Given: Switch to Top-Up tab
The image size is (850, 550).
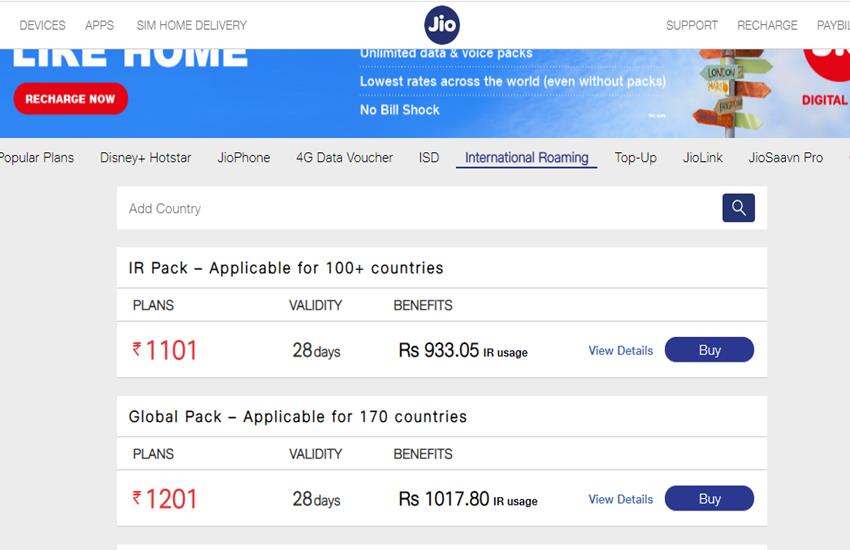Looking at the screenshot, I should tap(635, 158).
